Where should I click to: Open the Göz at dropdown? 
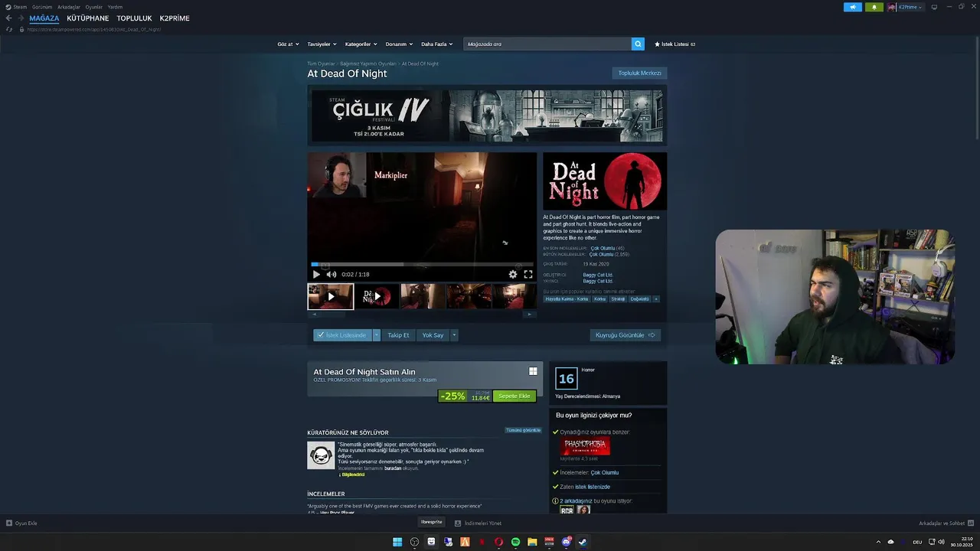[x=288, y=44]
